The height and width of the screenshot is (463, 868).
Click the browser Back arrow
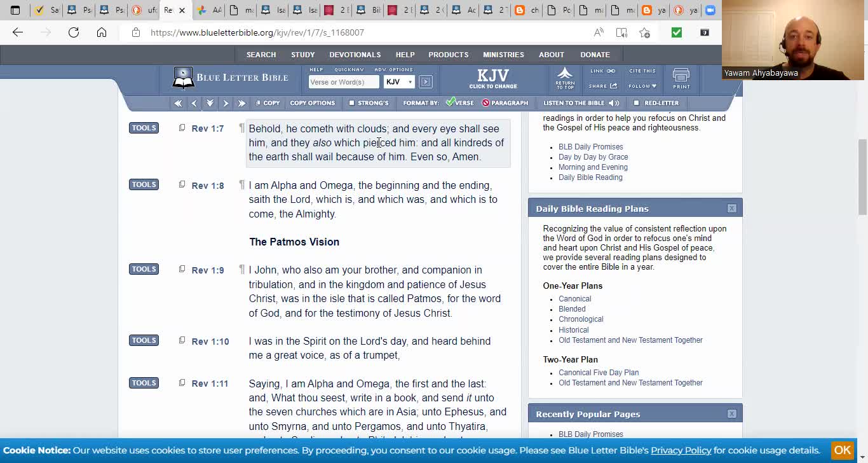tap(18, 32)
